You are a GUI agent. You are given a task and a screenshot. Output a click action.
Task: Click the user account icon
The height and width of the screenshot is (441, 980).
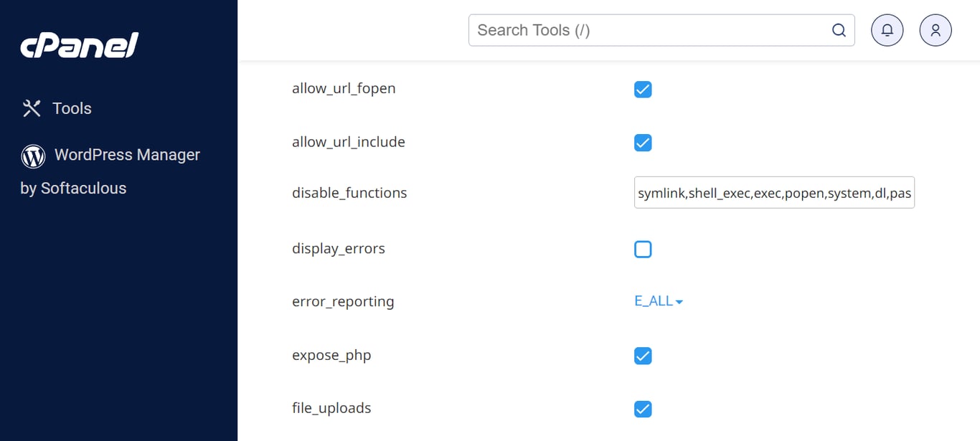click(x=935, y=30)
